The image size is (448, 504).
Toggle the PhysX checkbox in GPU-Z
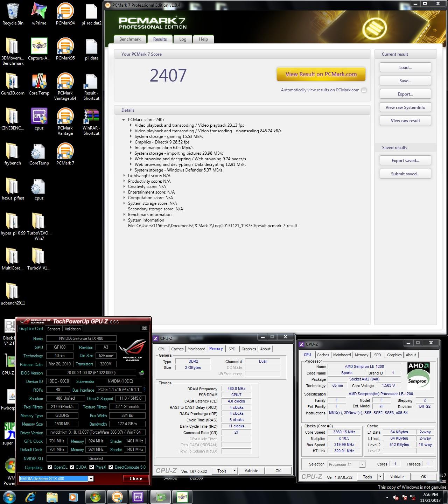(92, 467)
